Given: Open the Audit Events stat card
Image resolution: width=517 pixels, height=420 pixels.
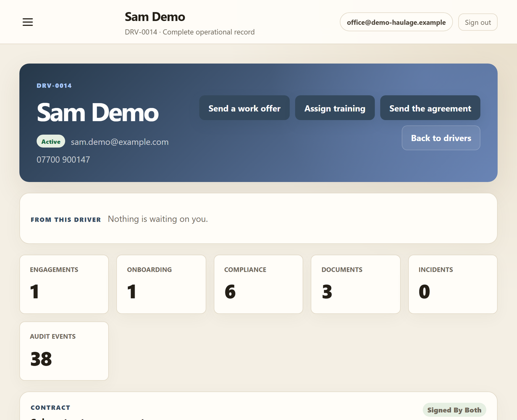Looking at the screenshot, I should coord(64,351).
